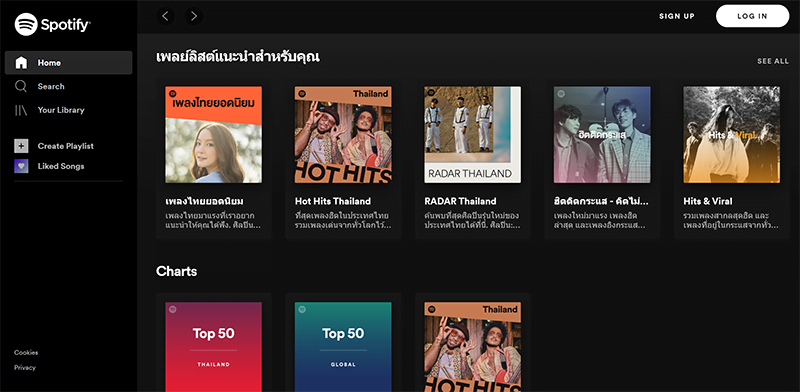Click the Spotify logo in the sidebar
Viewport: 800px width, 392px height.
(x=53, y=24)
